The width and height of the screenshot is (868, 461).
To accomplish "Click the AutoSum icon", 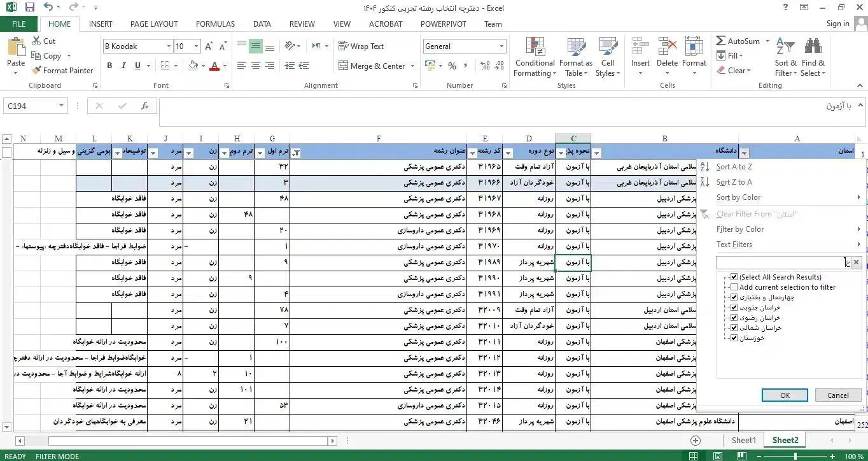I will click(x=721, y=41).
